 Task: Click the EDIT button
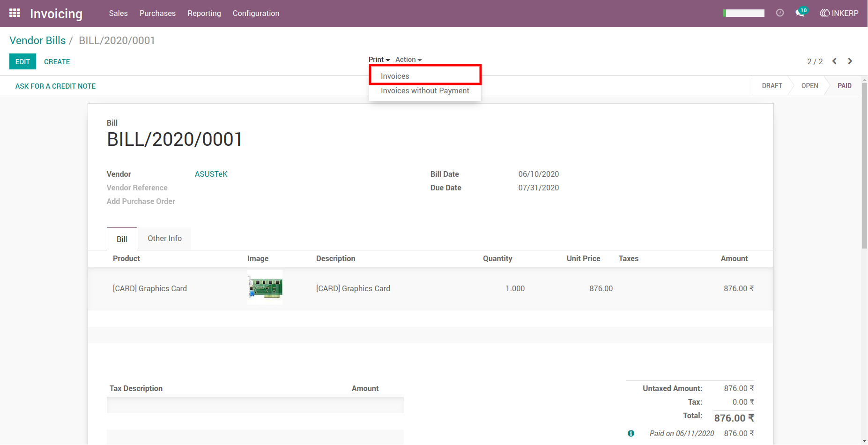(x=22, y=61)
